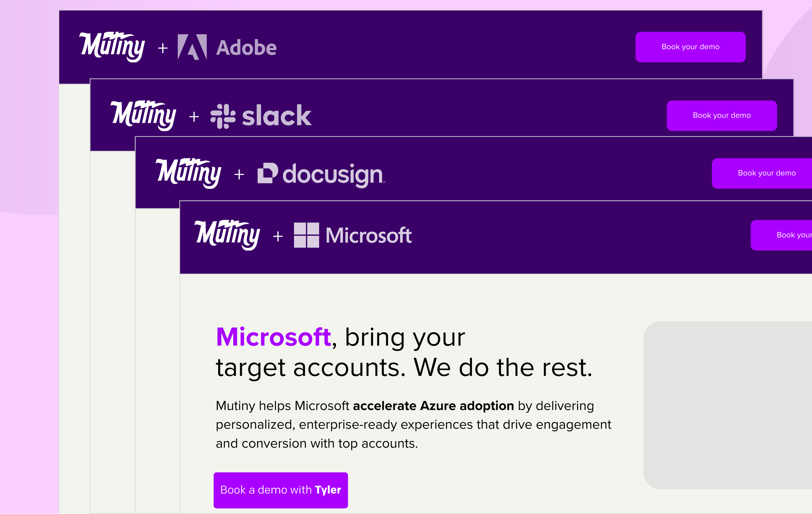Screen dimensions: 812x514
Task: Click the Mutiny logo in Microsoft header
Action: pos(227,235)
